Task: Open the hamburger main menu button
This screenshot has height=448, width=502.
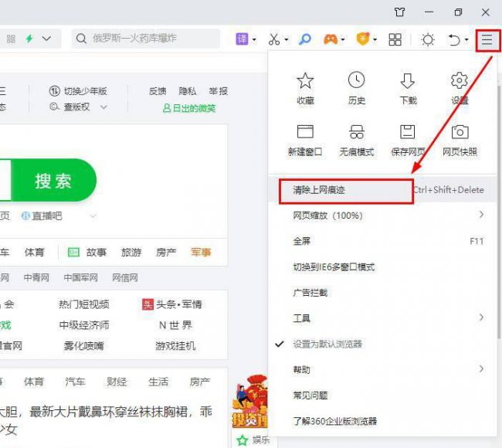Action: click(x=487, y=39)
